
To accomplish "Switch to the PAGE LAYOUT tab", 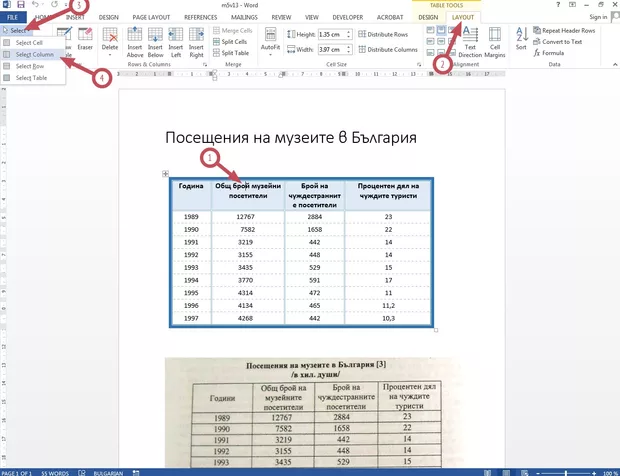I will click(x=151, y=17).
